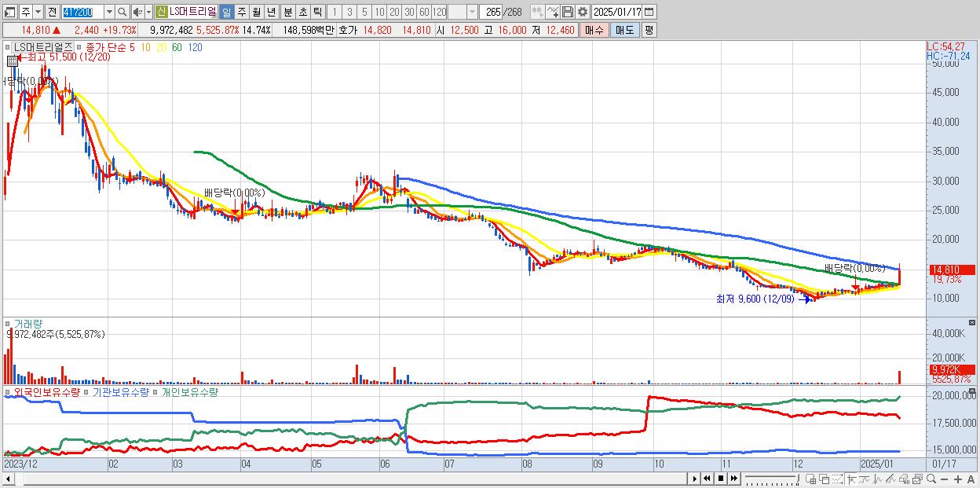Click the 거래량 volume panel label

coord(28,323)
